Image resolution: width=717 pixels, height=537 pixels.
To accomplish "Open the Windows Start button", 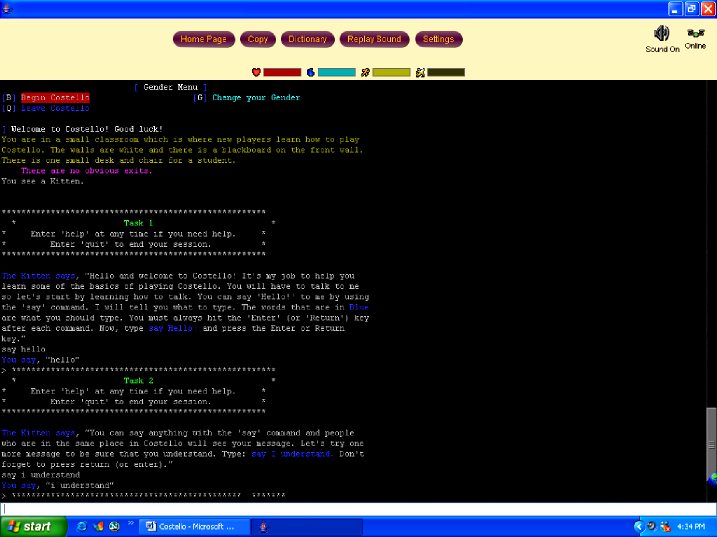I will click(x=32, y=526).
